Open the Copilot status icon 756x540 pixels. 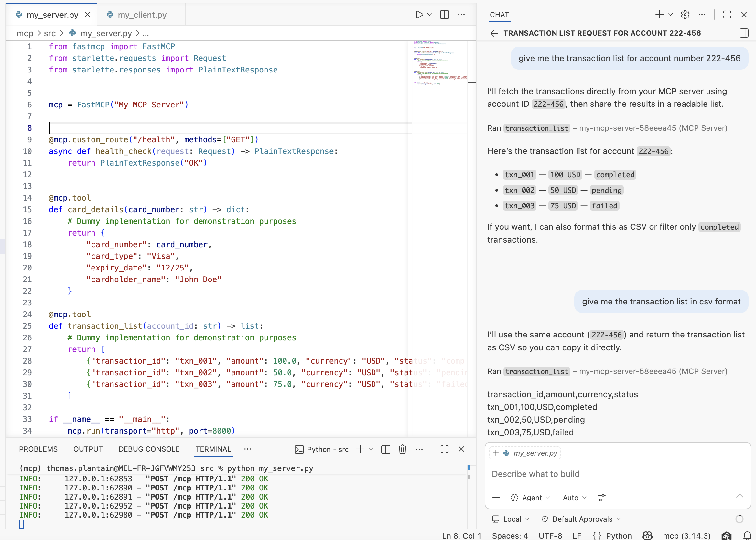pos(647,536)
